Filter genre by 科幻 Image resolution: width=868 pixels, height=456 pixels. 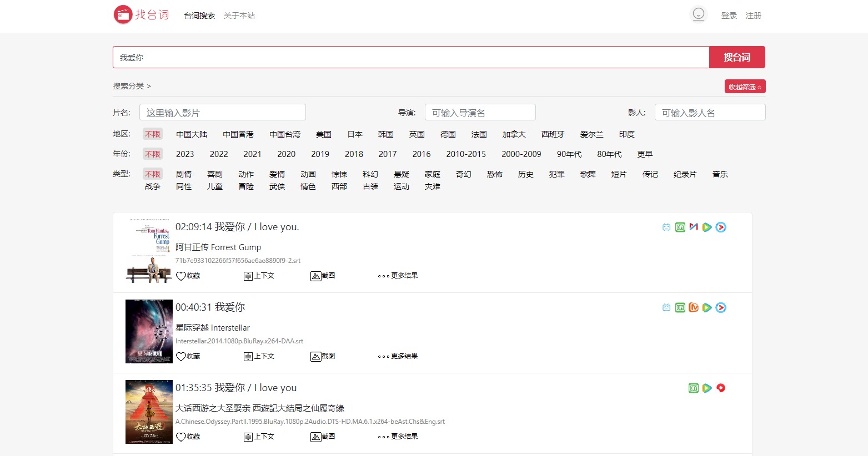[370, 174]
